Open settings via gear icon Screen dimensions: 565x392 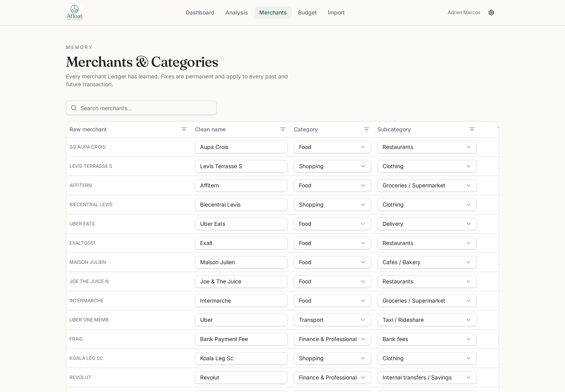pos(491,13)
